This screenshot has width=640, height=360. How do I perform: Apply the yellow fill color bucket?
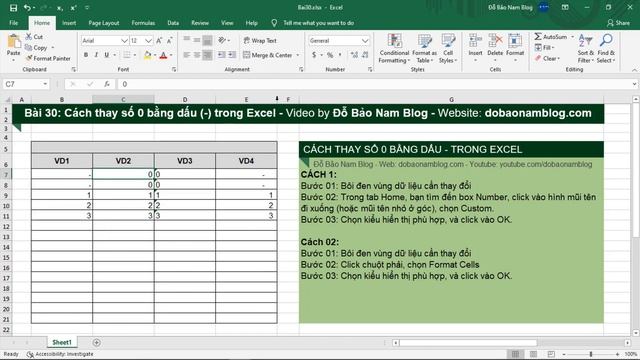(x=147, y=55)
